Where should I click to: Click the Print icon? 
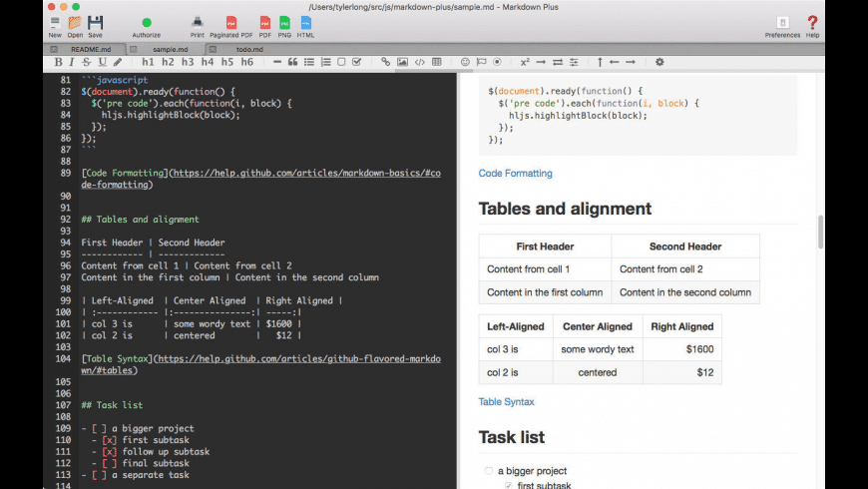[x=198, y=23]
